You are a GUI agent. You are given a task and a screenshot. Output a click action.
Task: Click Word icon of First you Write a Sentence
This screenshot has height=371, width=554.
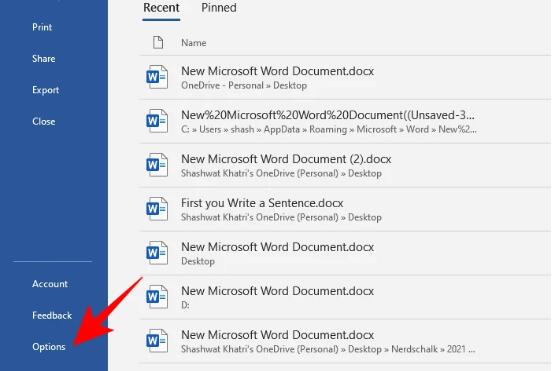(x=157, y=209)
